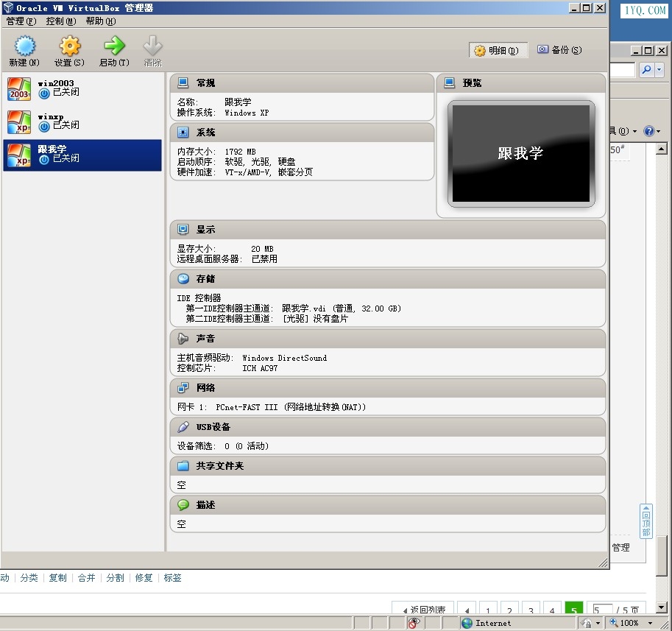
Task: Open the 网络 section heading link
Action: tap(205, 388)
